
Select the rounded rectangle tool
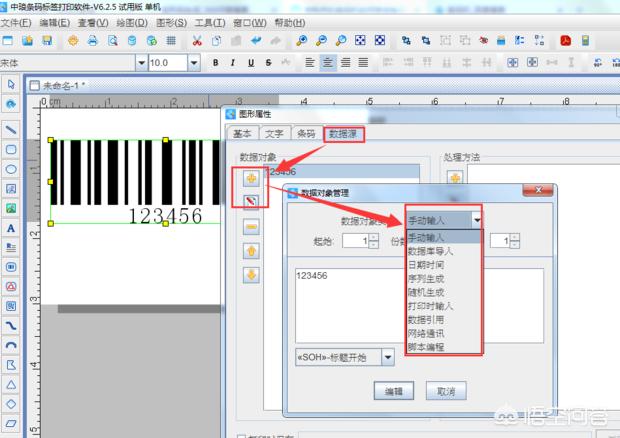(11, 149)
